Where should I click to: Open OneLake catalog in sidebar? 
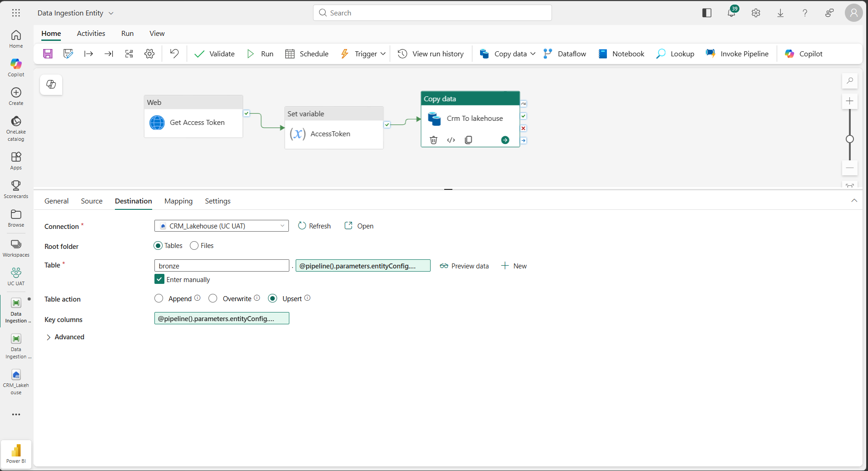click(x=16, y=129)
